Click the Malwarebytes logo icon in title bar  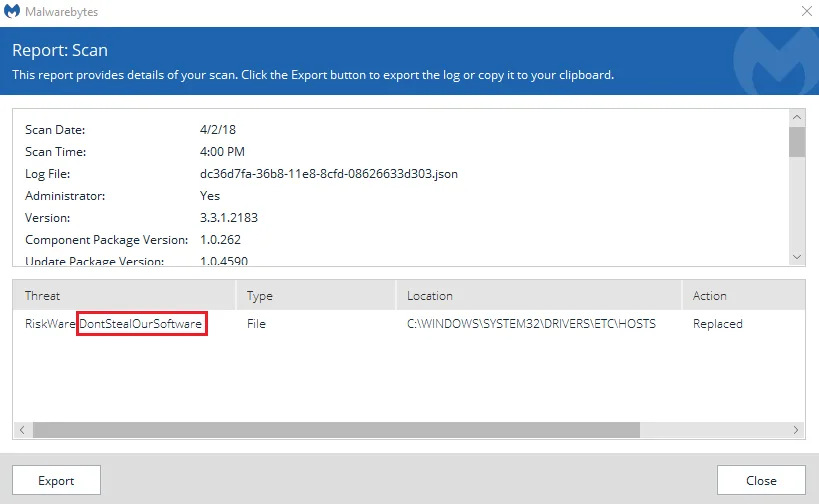tap(11, 11)
